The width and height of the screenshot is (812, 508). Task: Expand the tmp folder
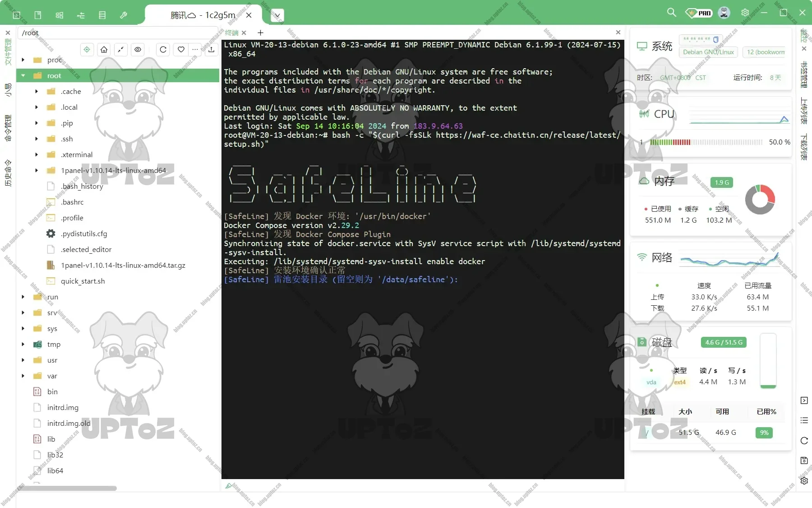point(23,344)
